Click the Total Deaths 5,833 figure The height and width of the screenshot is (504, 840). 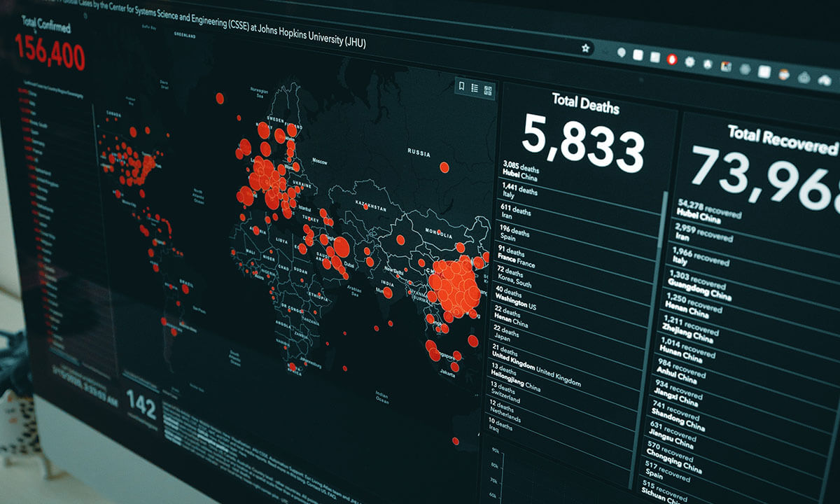pyautogui.click(x=582, y=143)
